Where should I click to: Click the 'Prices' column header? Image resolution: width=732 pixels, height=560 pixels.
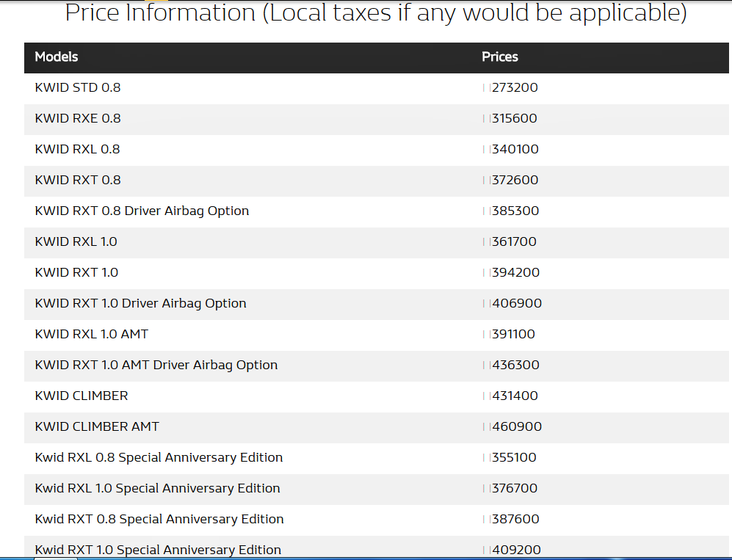(500, 57)
